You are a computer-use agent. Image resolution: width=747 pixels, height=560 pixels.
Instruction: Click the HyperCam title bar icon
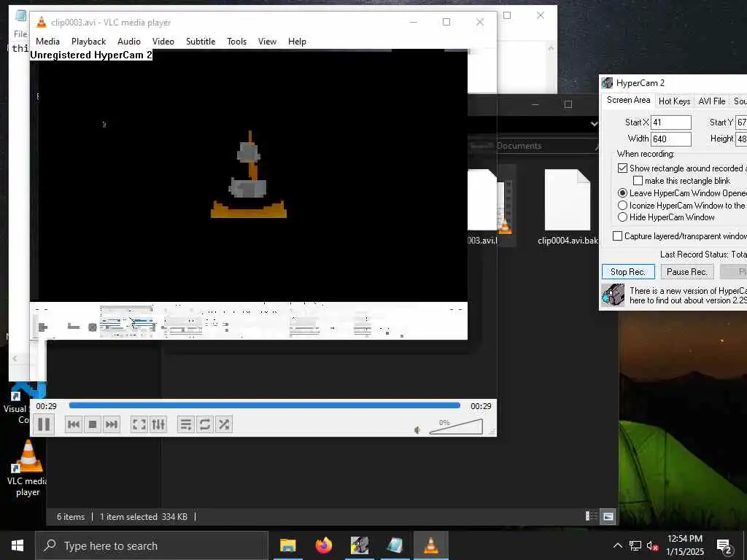point(607,83)
